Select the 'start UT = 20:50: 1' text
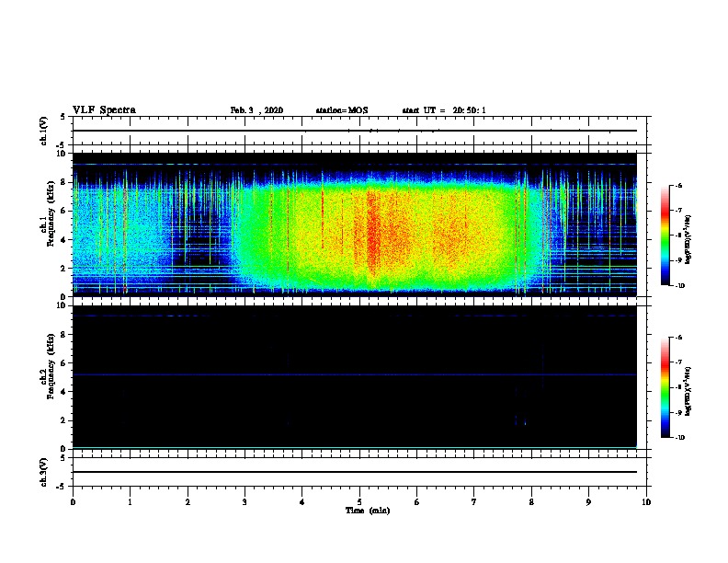This screenshot has height=563, width=728. [444, 110]
